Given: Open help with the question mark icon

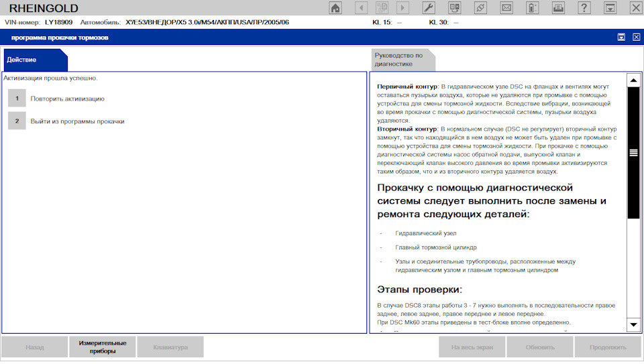Looking at the screenshot, I should [584, 8].
